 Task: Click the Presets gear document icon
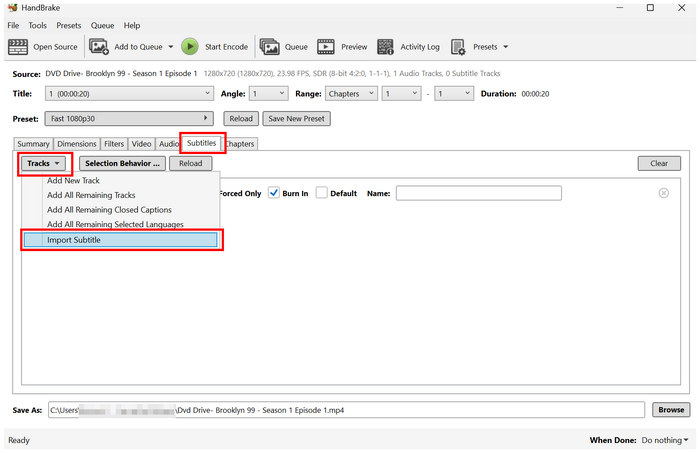458,46
